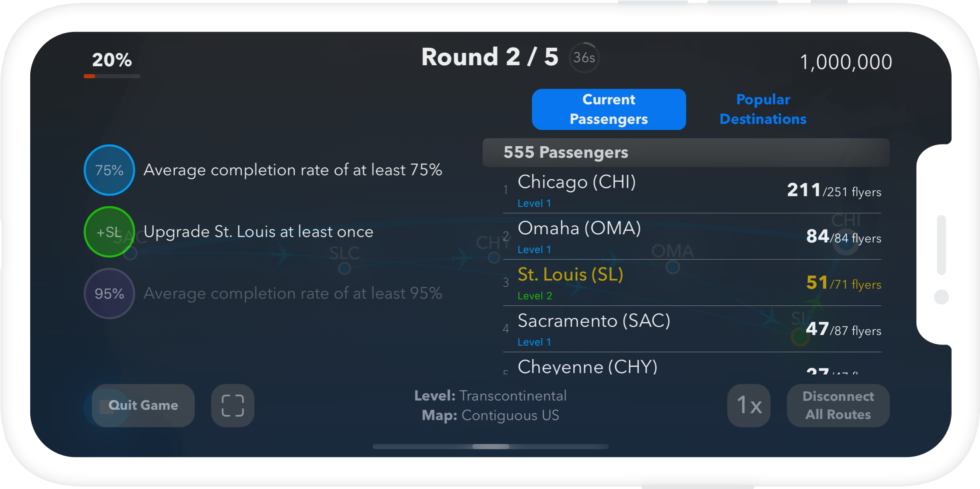Select the Omaha (OMA) passenger row
The width and height of the screenshot is (980, 489).
[692, 237]
